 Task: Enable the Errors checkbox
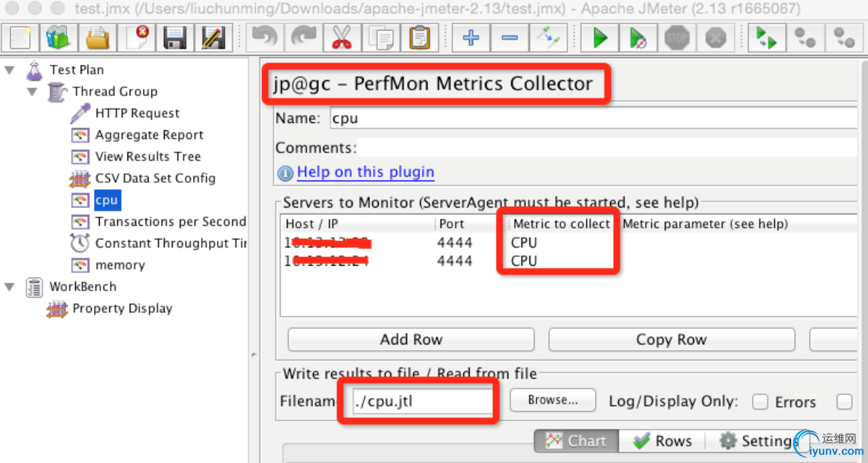pos(760,402)
